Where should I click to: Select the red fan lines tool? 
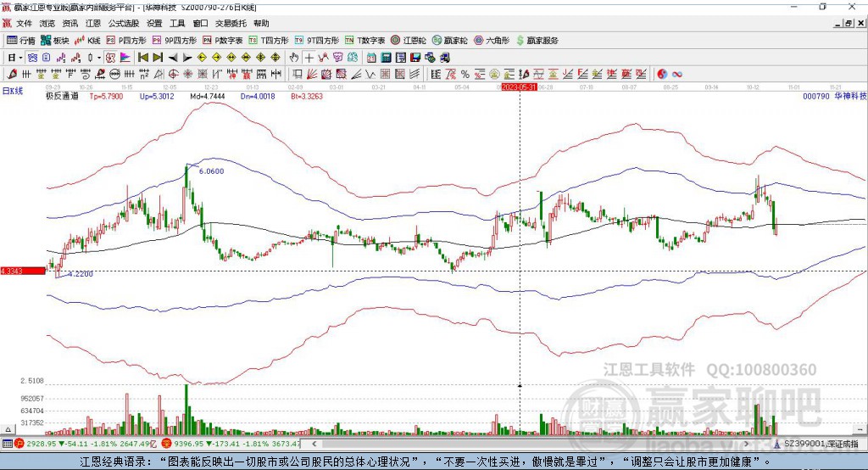click(x=312, y=74)
